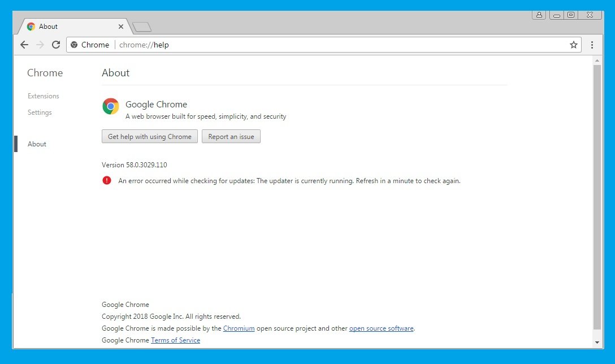Image resolution: width=615 pixels, height=364 pixels.
Task: Click the Report an issue button
Action: (231, 137)
